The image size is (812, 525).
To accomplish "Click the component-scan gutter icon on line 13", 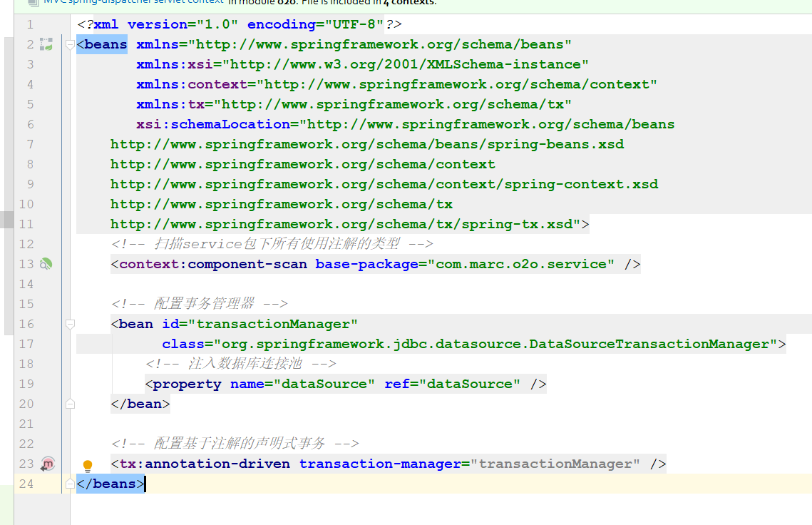I will 46,265.
